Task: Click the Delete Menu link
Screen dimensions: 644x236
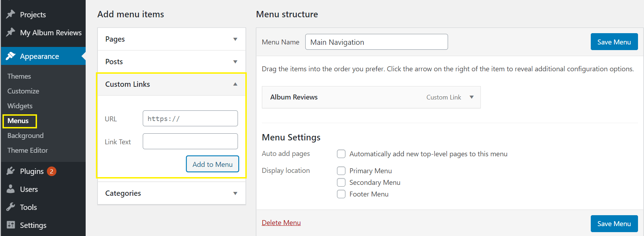Action: (x=281, y=223)
